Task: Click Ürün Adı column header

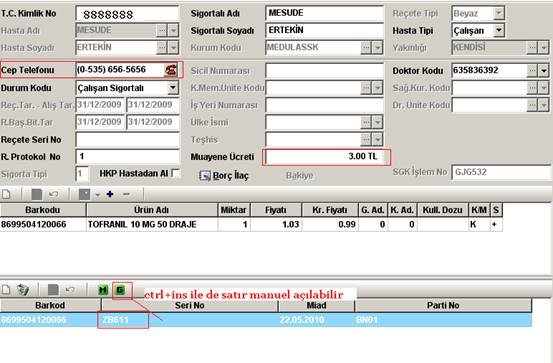Action: pos(152,210)
